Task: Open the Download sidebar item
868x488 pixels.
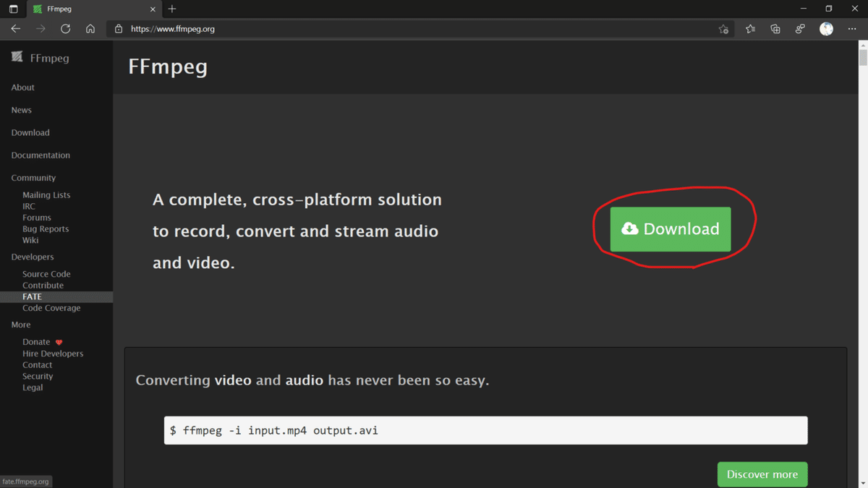Action: (30, 132)
